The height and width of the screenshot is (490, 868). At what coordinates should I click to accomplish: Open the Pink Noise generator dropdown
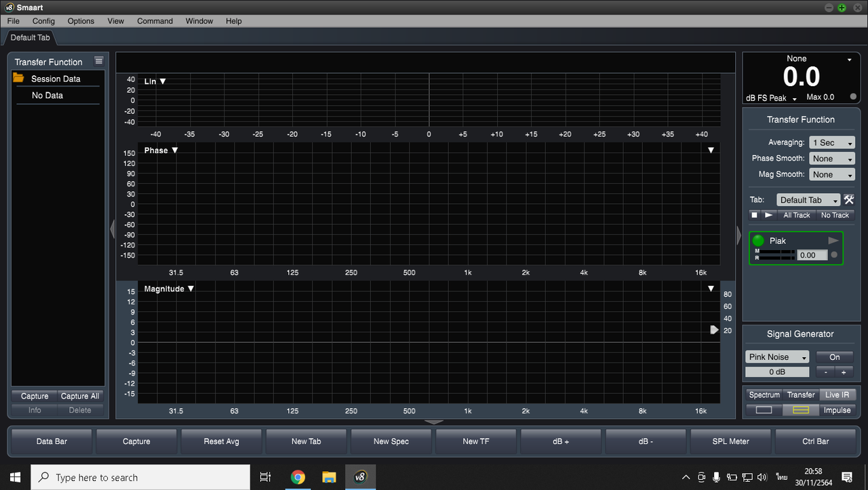click(777, 356)
